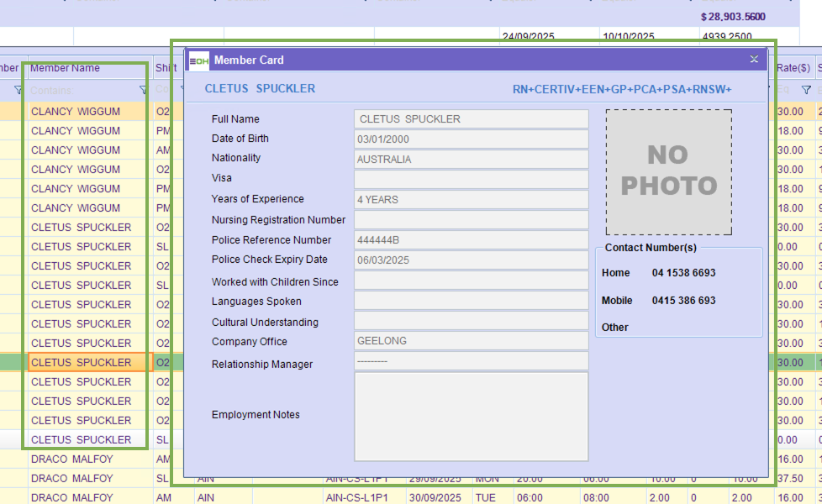Screen dimensions: 822x504
Task: Click the Police Check Expiry Date field
Action: coord(471,260)
